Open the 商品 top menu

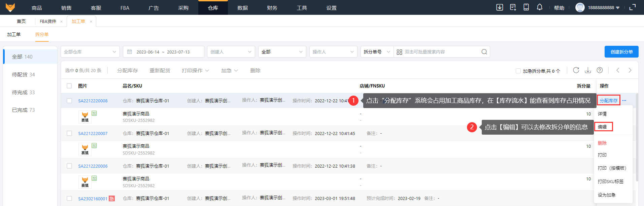point(37,8)
